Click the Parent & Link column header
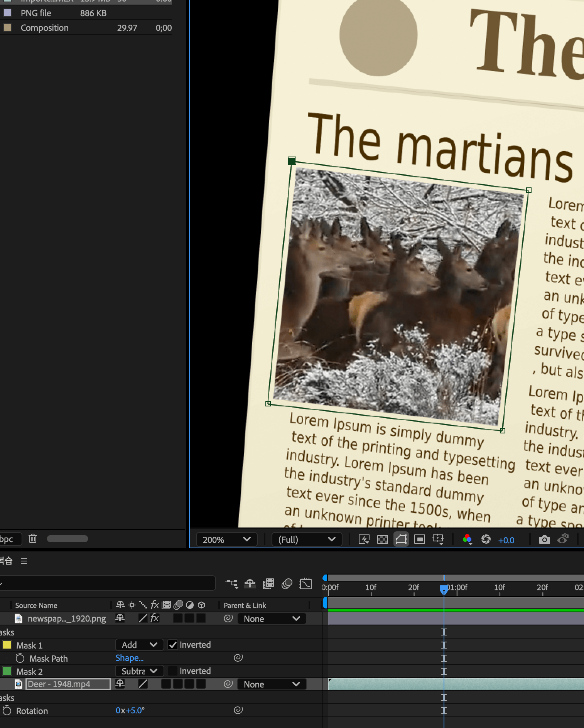The width and height of the screenshot is (584, 728). [245, 605]
